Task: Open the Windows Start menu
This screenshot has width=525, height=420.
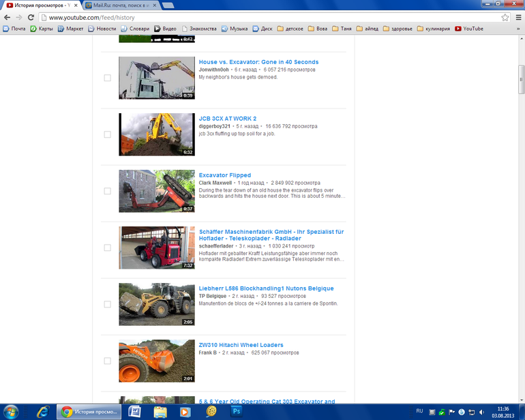Action: [x=11, y=412]
